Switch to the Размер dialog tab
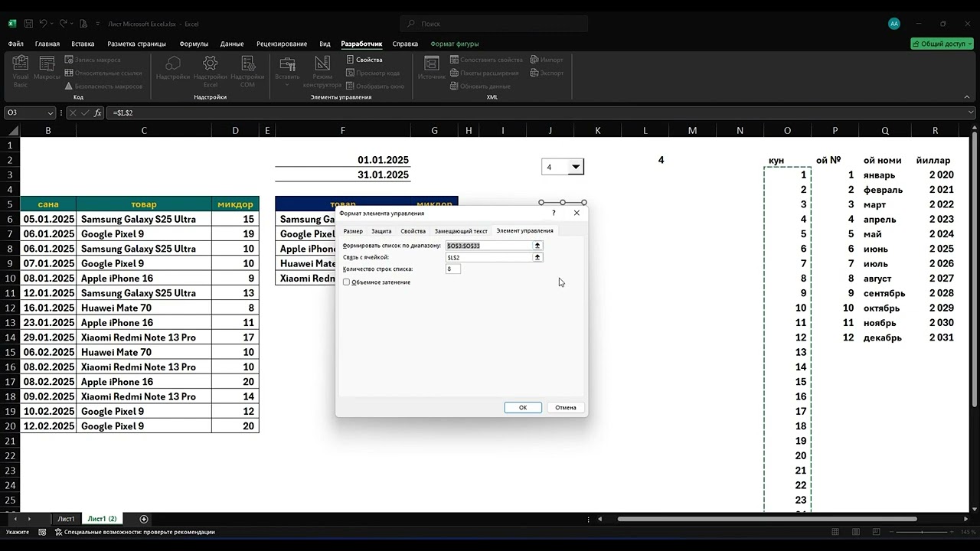 click(x=353, y=230)
